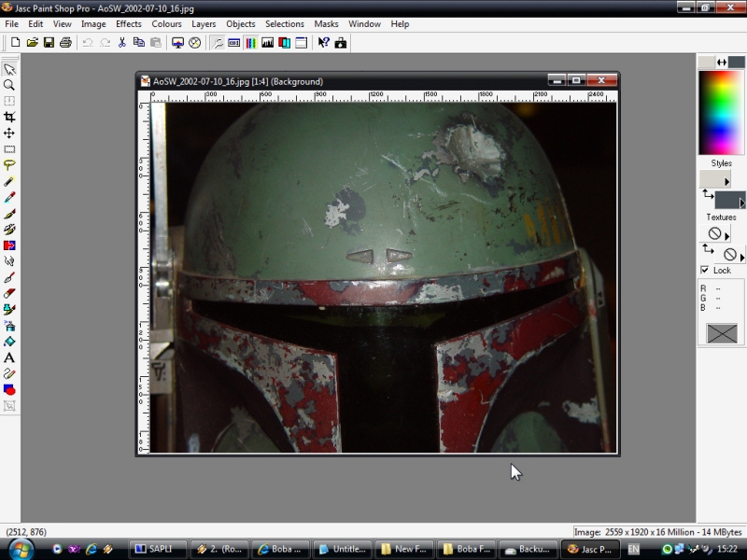Toggle the Histogram window
747x560 pixels.
coord(267,43)
